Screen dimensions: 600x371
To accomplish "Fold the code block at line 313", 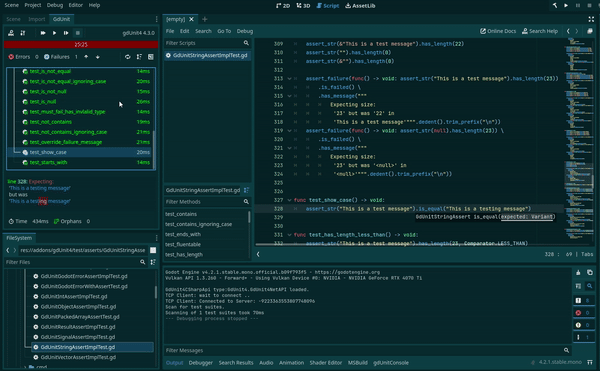I will pos(289,78).
